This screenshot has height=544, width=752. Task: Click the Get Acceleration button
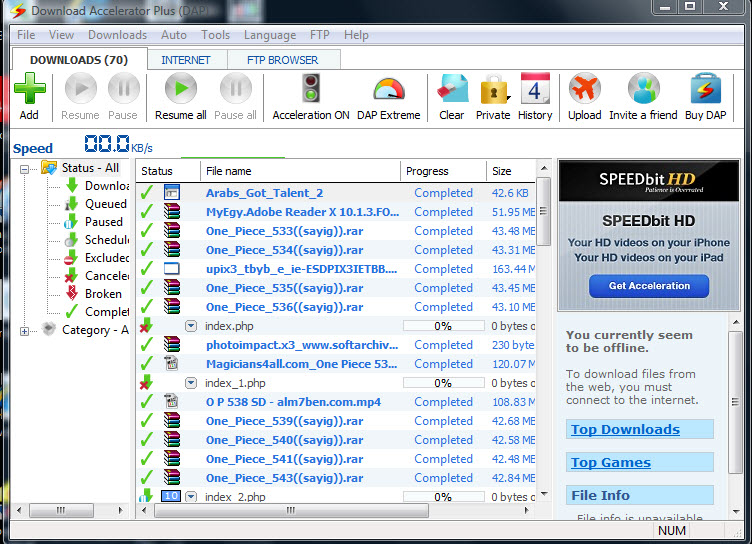(x=649, y=286)
